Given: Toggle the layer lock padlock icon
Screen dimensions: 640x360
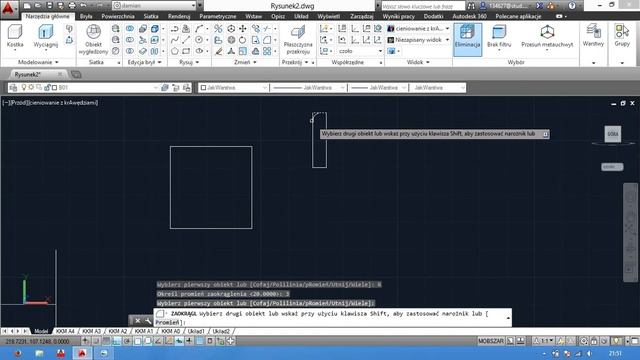Looking at the screenshot, I should 47,87.
